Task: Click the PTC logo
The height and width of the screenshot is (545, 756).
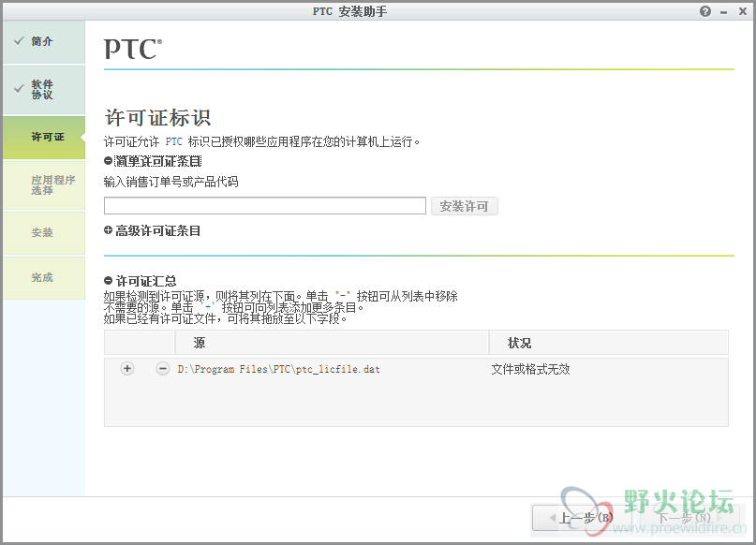Action: pyautogui.click(x=133, y=49)
